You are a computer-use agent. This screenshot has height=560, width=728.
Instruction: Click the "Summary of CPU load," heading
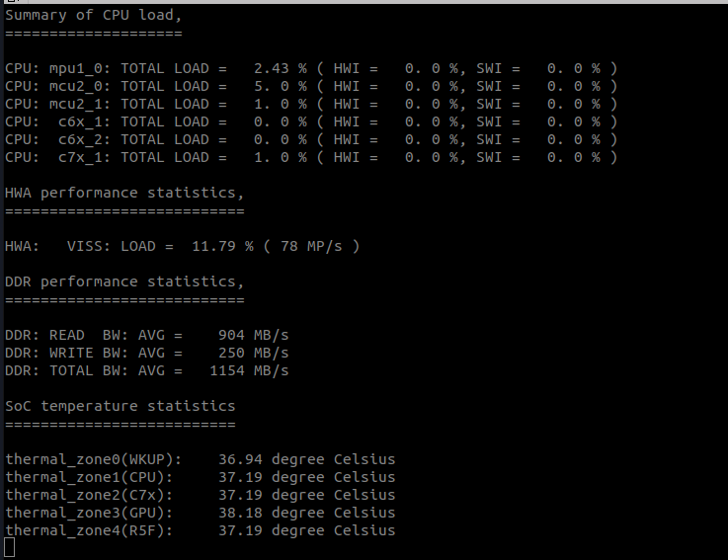click(x=93, y=16)
